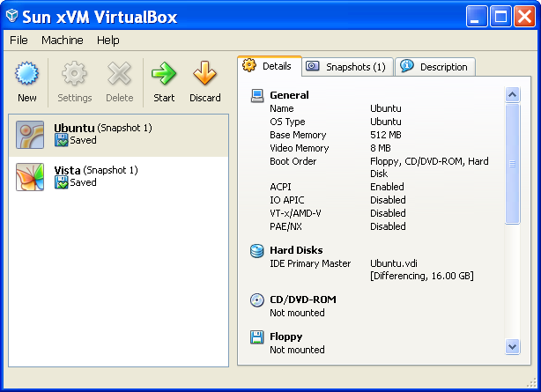Open the File menu
541x392 pixels.
point(19,41)
